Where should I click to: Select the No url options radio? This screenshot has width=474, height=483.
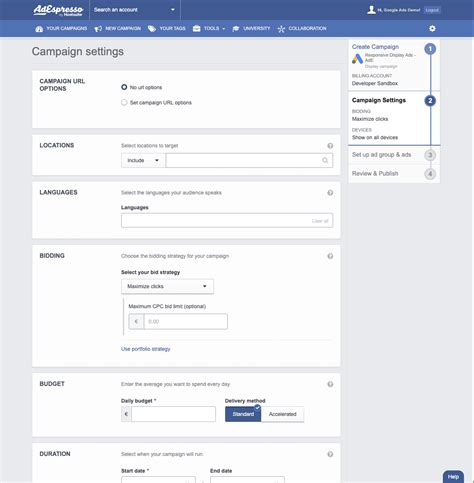click(x=124, y=87)
